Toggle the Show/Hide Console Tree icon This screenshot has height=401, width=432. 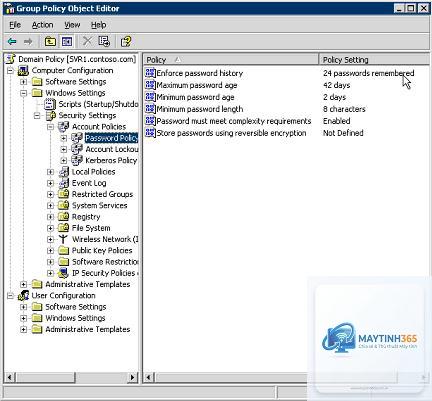(67, 41)
